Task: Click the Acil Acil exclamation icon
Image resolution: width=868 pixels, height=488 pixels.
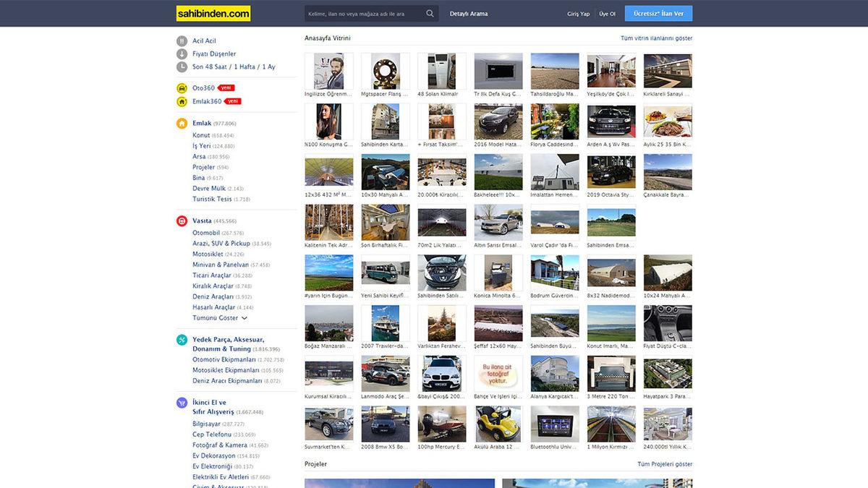Action: (182, 41)
